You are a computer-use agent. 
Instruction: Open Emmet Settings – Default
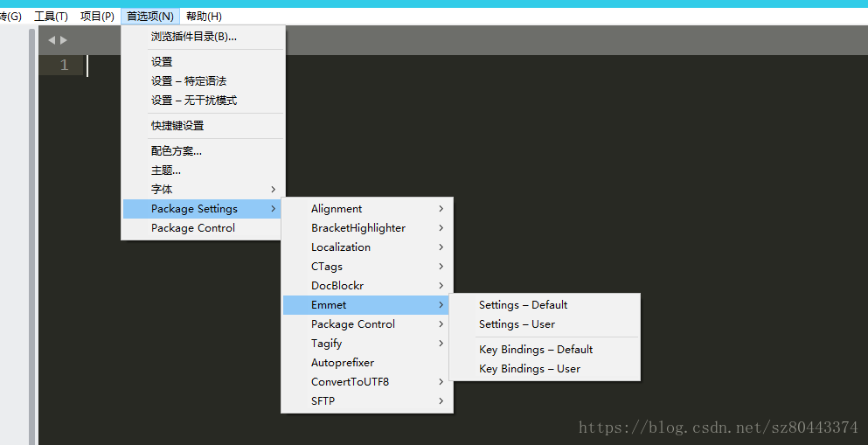point(545,305)
